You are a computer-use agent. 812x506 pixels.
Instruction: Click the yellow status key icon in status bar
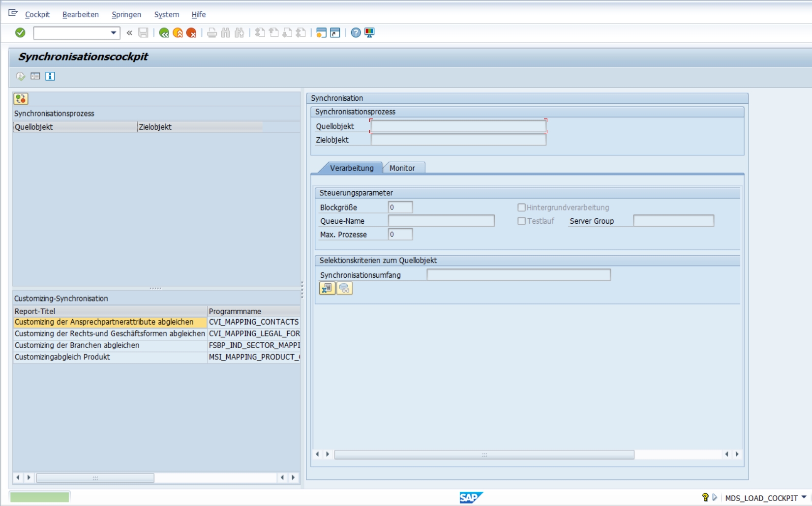coord(705,497)
